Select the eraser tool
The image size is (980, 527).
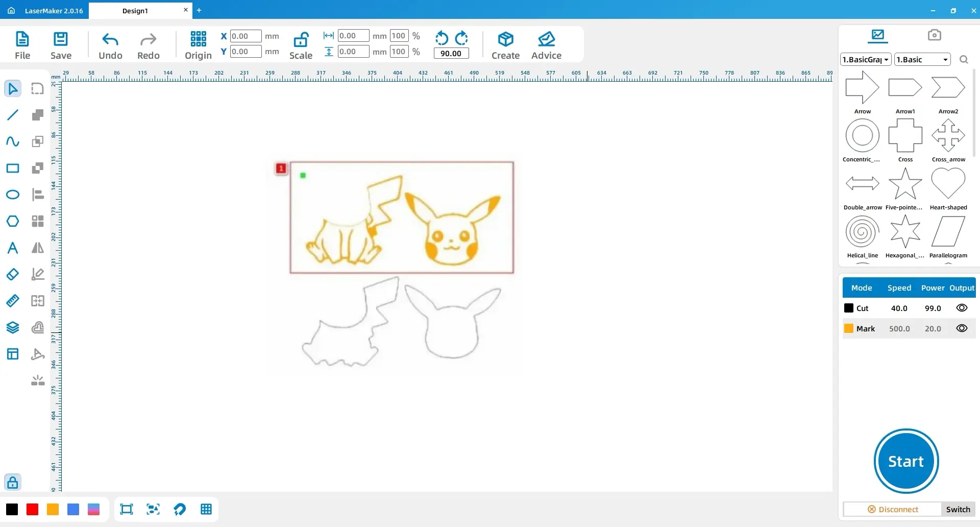13,274
